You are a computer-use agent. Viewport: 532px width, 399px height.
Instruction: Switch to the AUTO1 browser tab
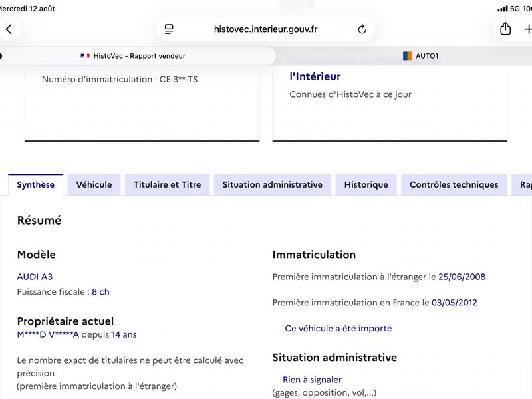click(421, 56)
